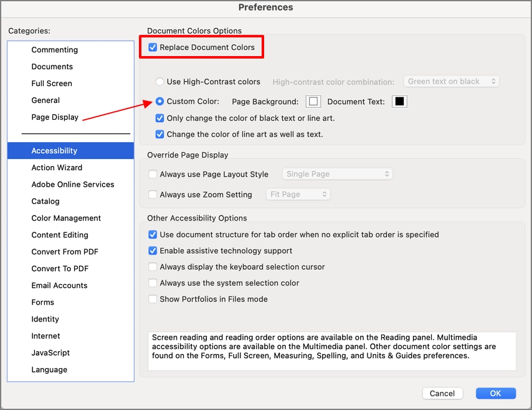Toggle Only change the color of black text

pyautogui.click(x=159, y=118)
